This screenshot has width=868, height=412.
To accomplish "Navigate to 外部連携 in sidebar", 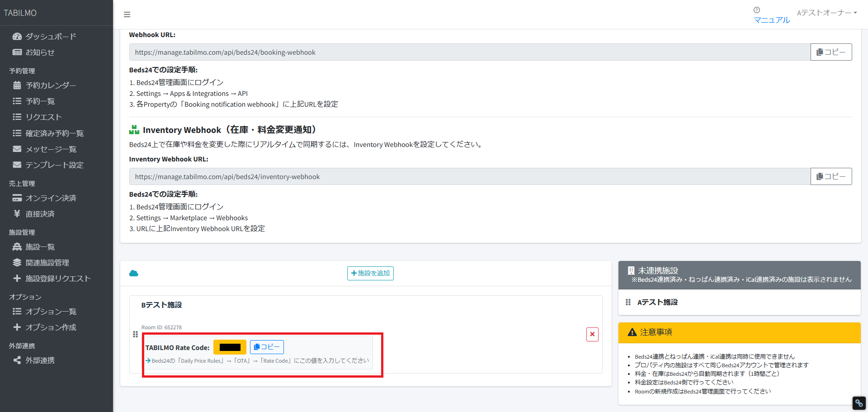I will pyautogui.click(x=40, y=360).
